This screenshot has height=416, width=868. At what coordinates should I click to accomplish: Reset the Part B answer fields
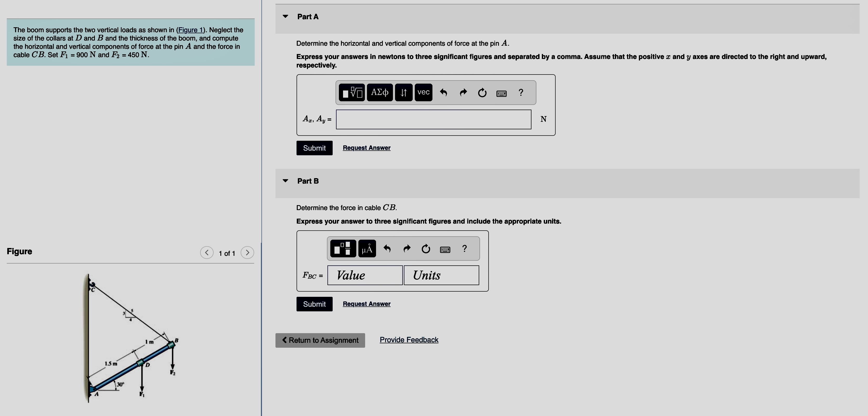[x=426, y=249]
